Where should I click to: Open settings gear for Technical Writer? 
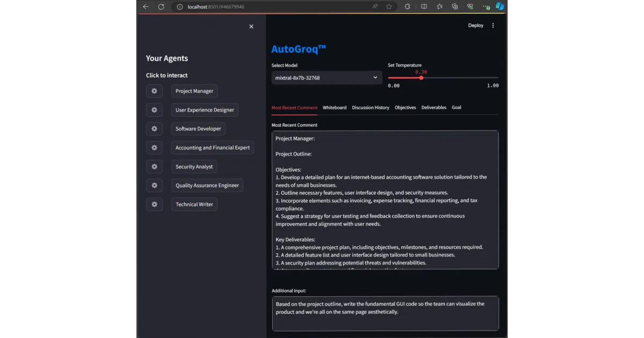click(x=154, y=204)
